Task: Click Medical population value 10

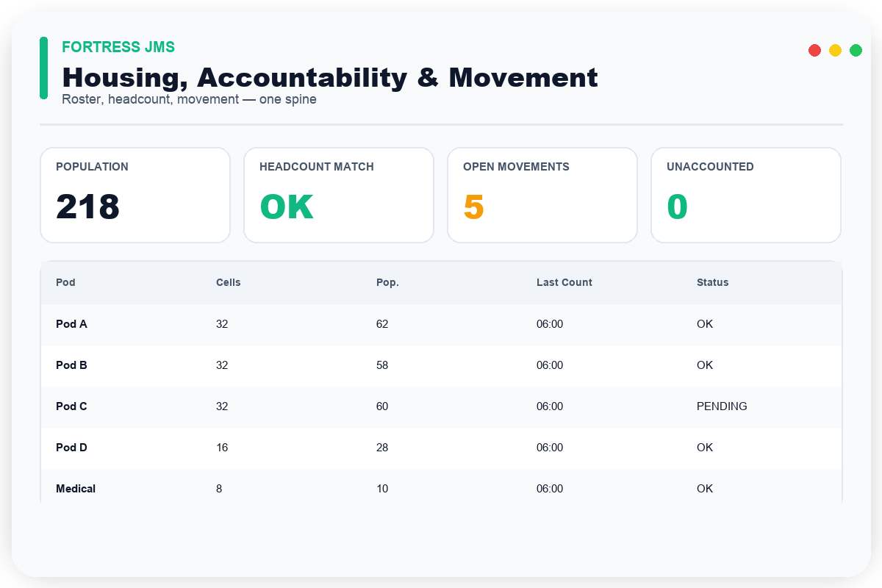Action: click(382, 489)
